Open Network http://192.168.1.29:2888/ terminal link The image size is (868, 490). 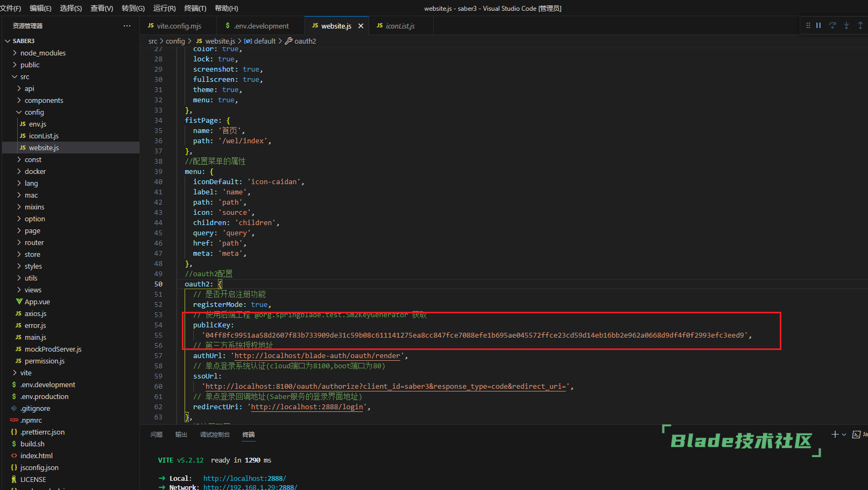coord(250,487)
